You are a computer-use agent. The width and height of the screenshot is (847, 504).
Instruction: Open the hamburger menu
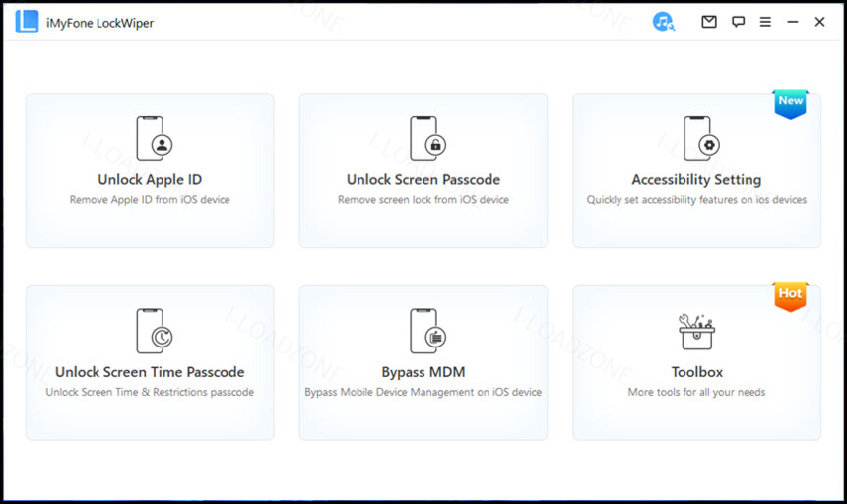click(x=765, y=22)
